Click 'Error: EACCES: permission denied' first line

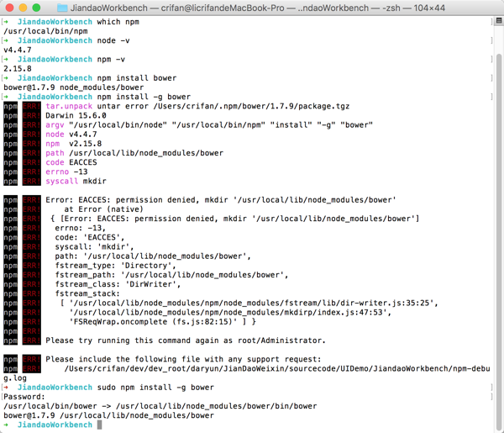pyautogui.click(x=220, y=200)
